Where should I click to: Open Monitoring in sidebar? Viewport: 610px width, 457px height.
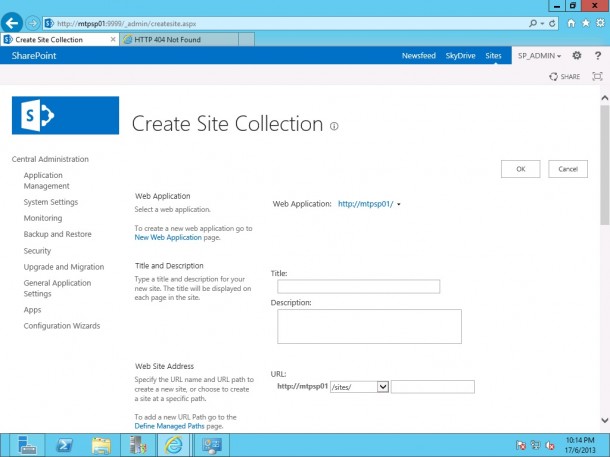pos(43,218)
